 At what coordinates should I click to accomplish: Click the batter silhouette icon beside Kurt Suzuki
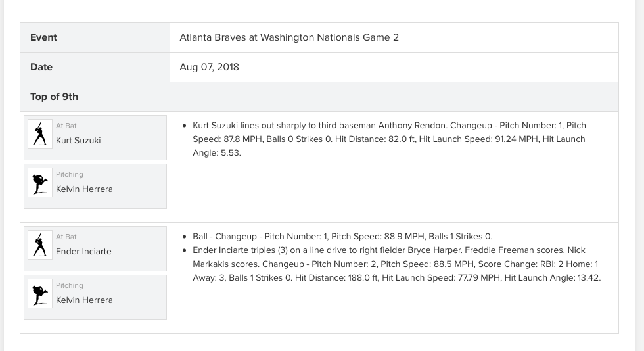[x=40, y=133]
